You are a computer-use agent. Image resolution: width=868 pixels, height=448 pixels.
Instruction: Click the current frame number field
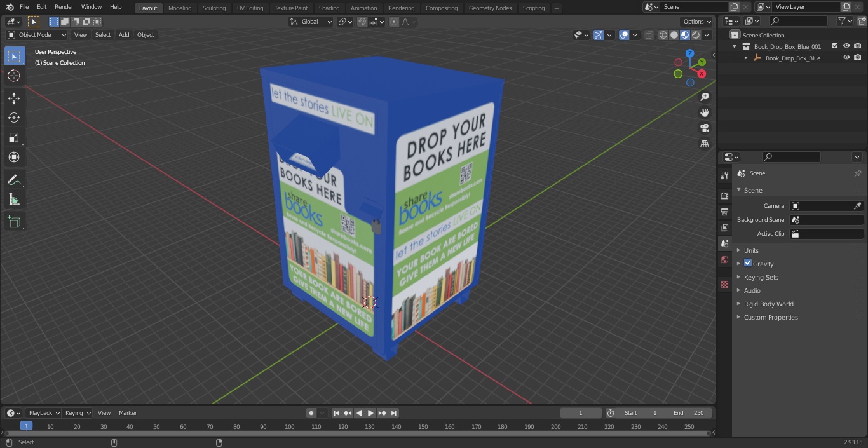pos(581,413)
